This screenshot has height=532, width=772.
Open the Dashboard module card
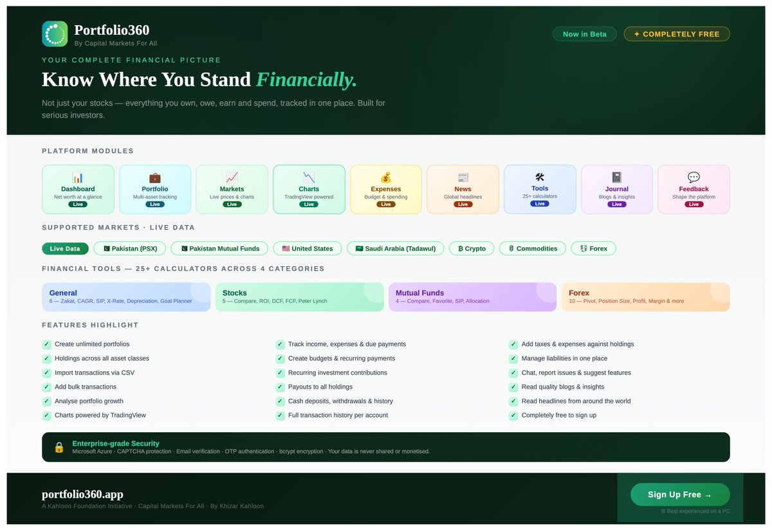[78, 189]
